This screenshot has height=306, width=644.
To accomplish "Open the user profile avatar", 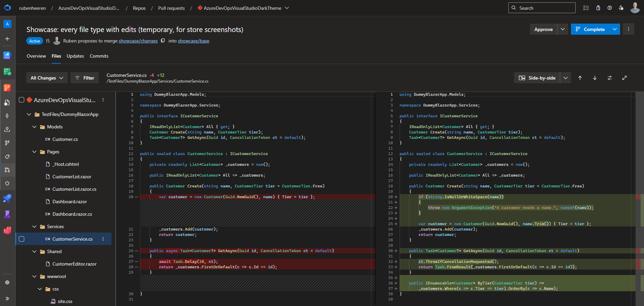I will point(635,8).
